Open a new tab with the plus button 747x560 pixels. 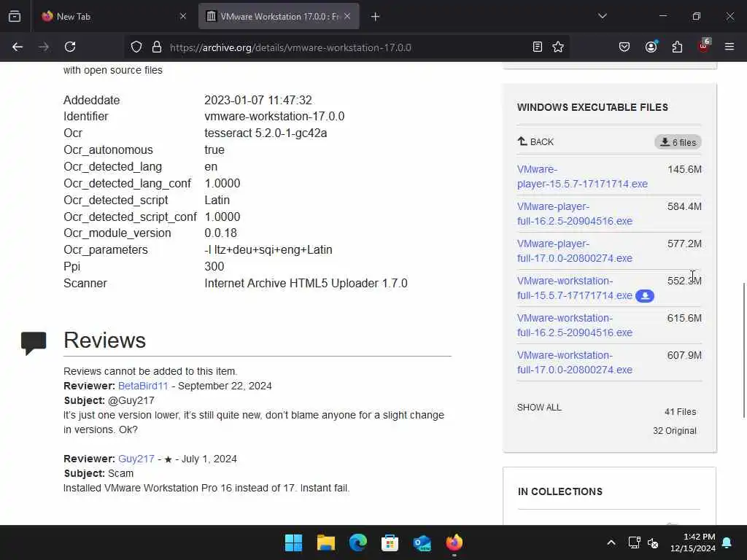point(376,17)
